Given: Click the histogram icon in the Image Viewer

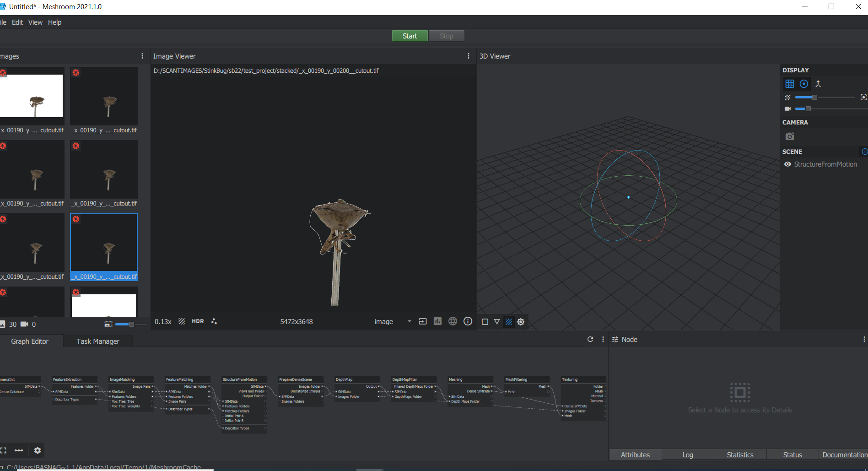Looking at the screenshot, I should click(437, 321).
